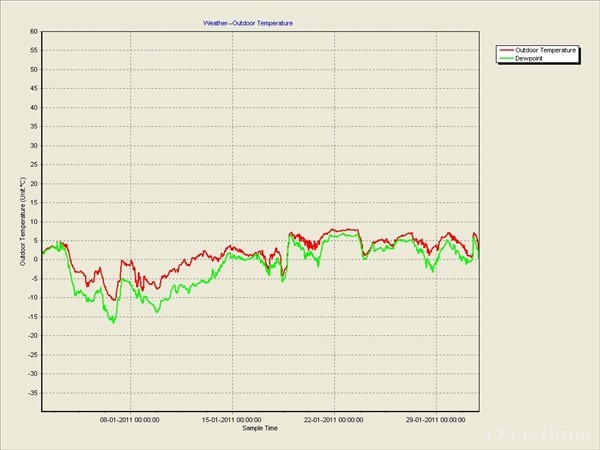Viewport: 600px width, 450px height.
Task: Click the vertical Outdoor Temperature y-axis title
Action: [x=22, y=222]
